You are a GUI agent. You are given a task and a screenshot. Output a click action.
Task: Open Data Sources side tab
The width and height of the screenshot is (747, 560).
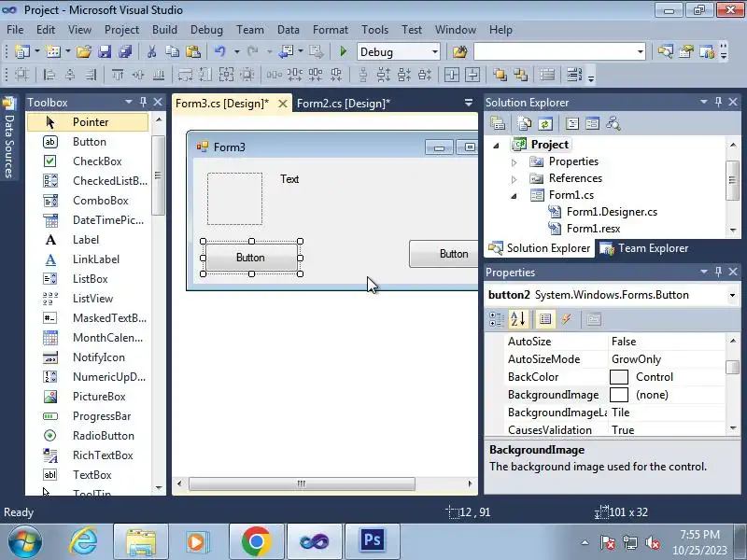8,138
